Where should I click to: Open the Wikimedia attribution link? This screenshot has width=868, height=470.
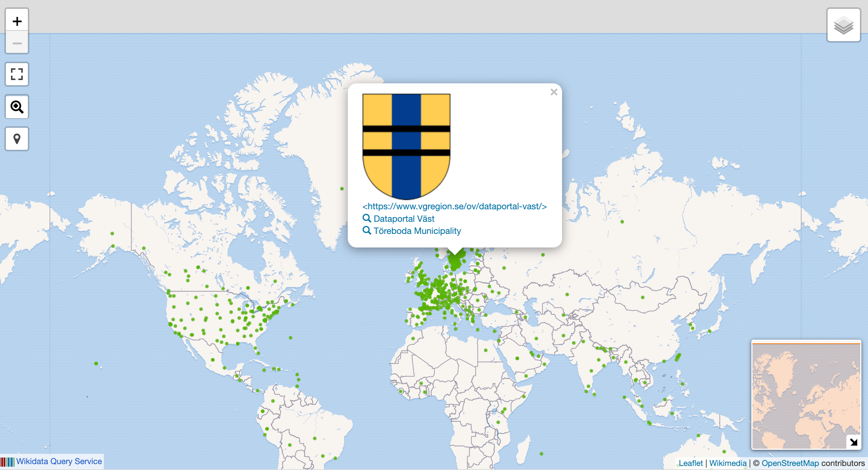(x=728, y=463)
